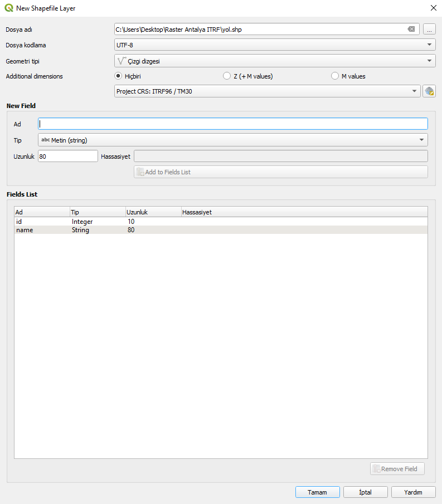442x504 pixels.
Task: Open the Project CRS ITRF96 / TM30 dropdown
Action: click(x=268, y=91)
